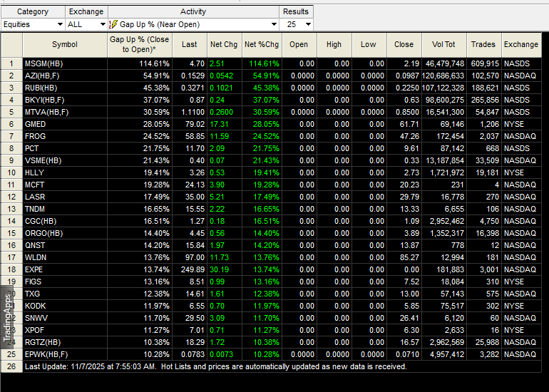This screenshot has height=392, width=549.
Task: Click MSGM gap value 114.61%
Action: point(155,63)
